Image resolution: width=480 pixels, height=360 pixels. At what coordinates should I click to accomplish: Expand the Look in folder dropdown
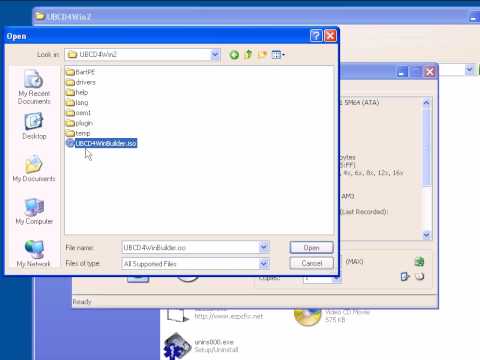(x=215, y=54)
